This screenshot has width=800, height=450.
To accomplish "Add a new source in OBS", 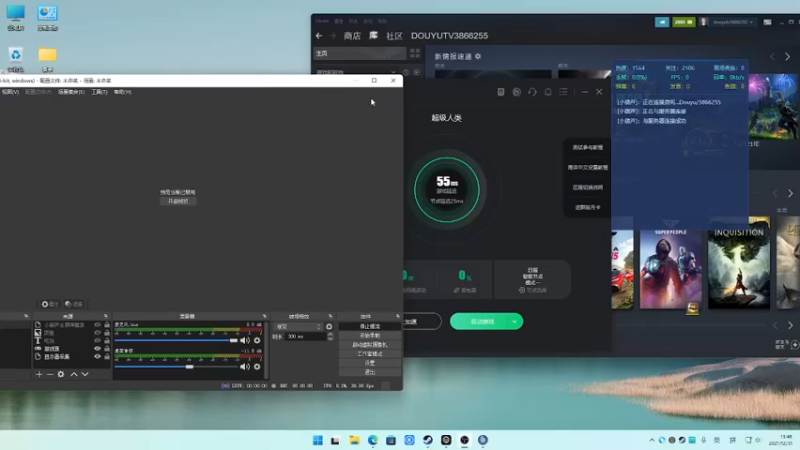I will 39,374.
